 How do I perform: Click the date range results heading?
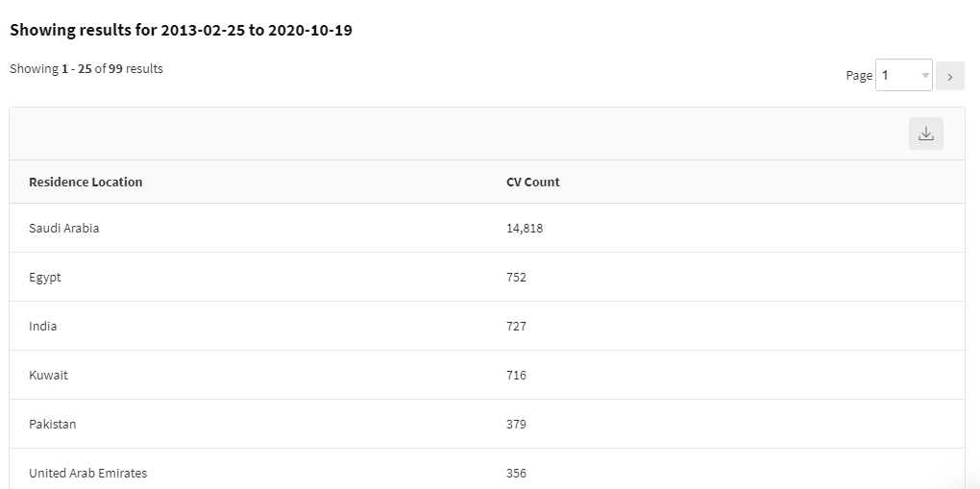(181, 31)
